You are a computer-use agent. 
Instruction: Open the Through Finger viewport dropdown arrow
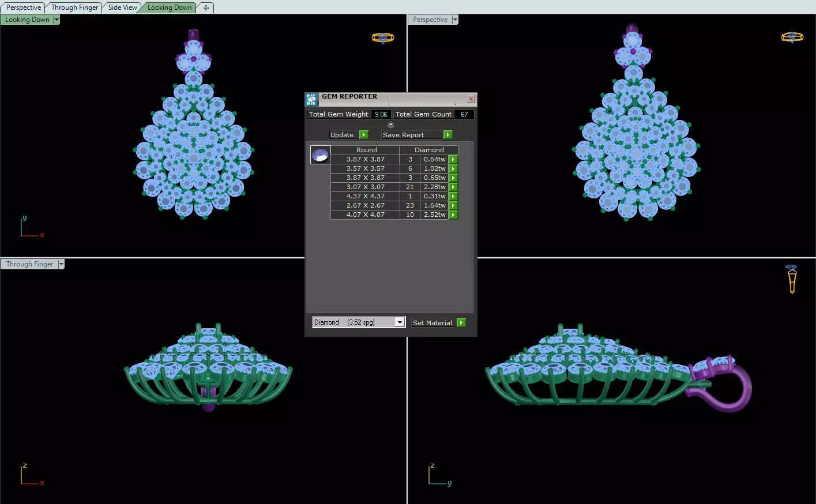pos(61,264)
